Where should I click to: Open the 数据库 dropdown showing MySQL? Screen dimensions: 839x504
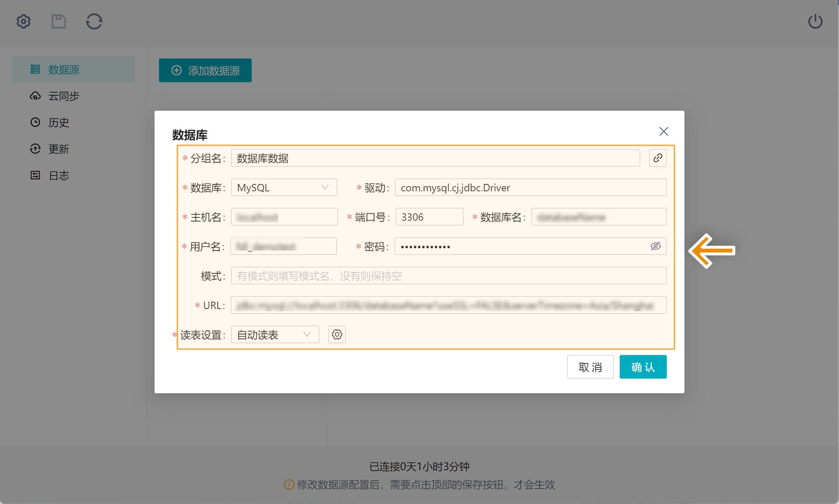coord(284,188)
